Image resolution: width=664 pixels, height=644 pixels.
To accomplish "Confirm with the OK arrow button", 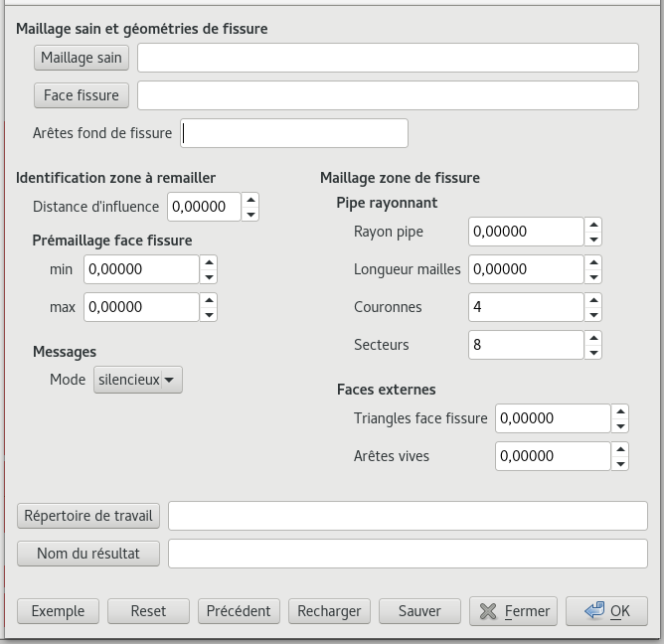I will [x=606, y=611].
